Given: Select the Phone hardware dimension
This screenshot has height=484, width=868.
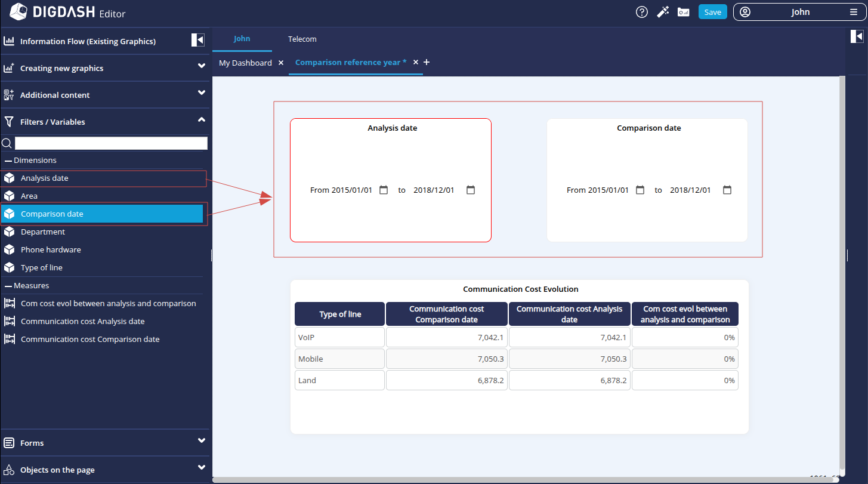Looking at the screenshot, I should [51, 249].
